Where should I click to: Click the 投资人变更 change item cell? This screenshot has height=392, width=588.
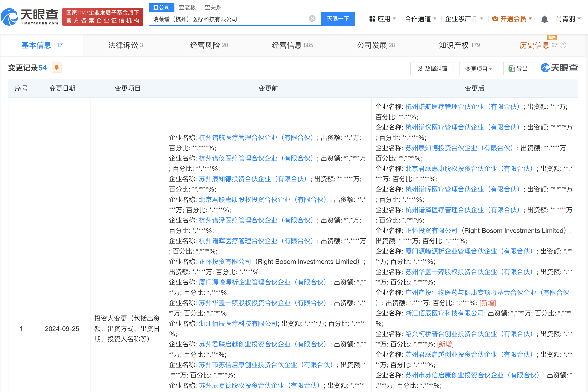click(x=127, y=329)
